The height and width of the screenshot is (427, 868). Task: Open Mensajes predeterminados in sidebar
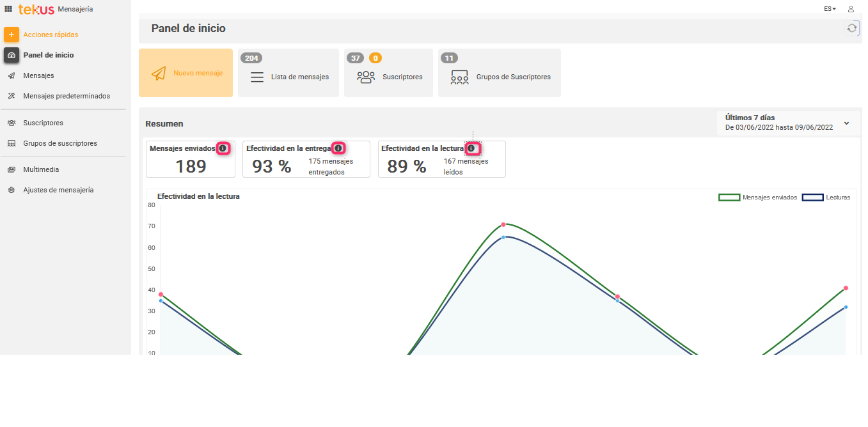click(x=67, y=96)
